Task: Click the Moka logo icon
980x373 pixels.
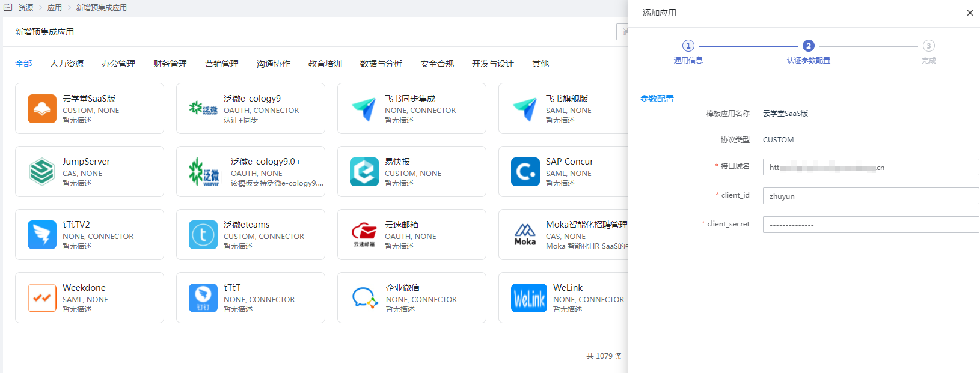Action: click(525, 235)
